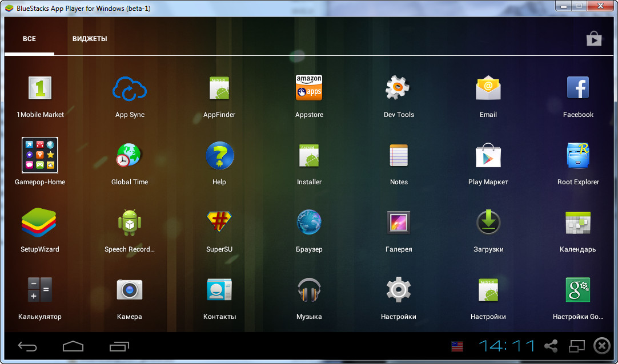Launch Dev Tools app
This screenshot has height=364, width=618.
[398, 89]
